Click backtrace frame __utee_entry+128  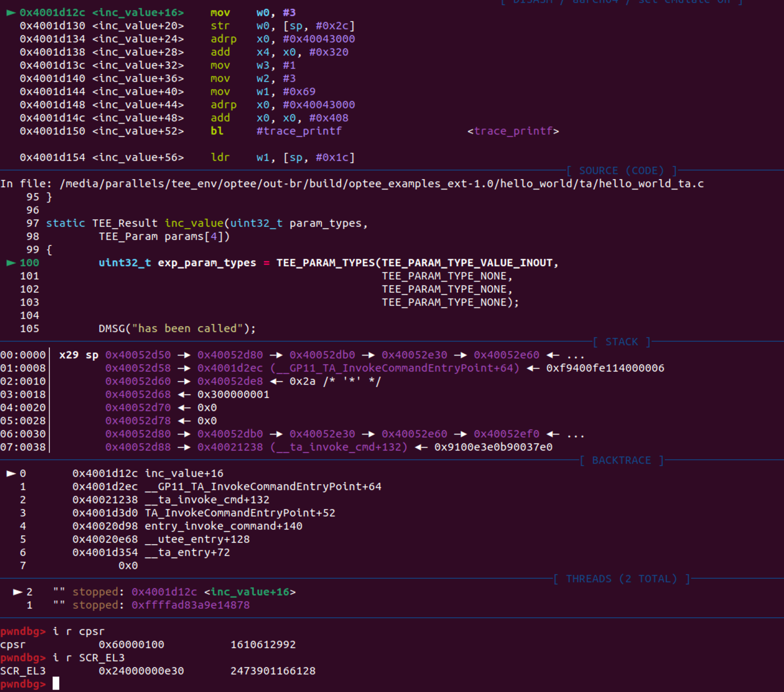(161, 539)
